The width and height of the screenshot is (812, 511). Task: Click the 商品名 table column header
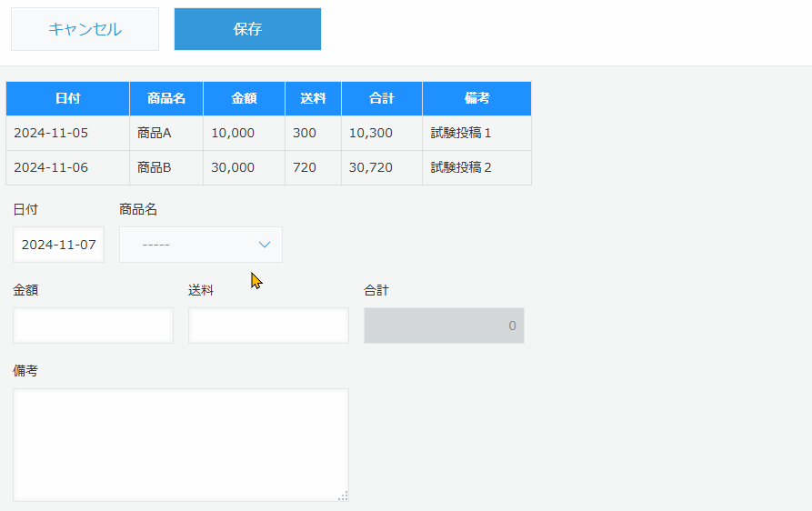click(x=166, y=98)
